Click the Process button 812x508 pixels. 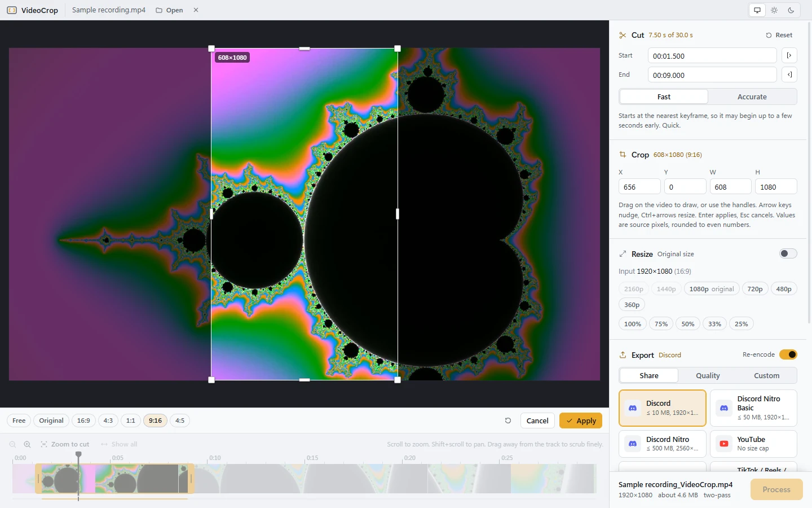[x=776, y=489]
